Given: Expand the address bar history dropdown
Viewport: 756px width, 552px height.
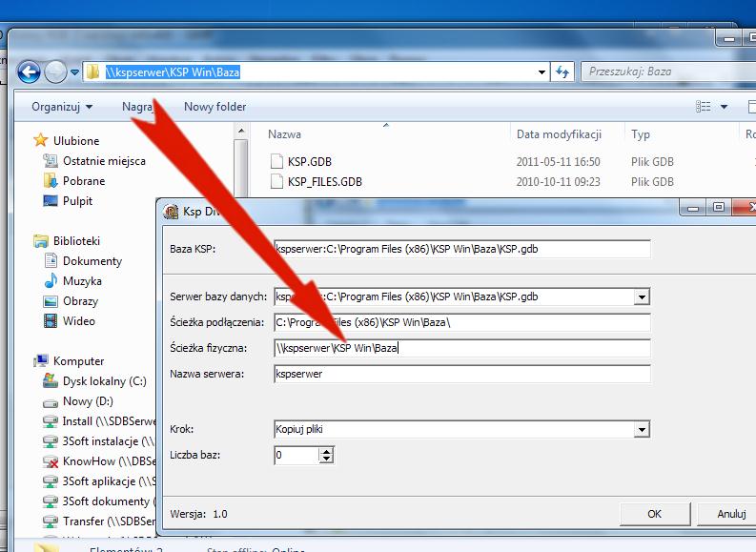Looking at the screenshot, I should 541,72.
